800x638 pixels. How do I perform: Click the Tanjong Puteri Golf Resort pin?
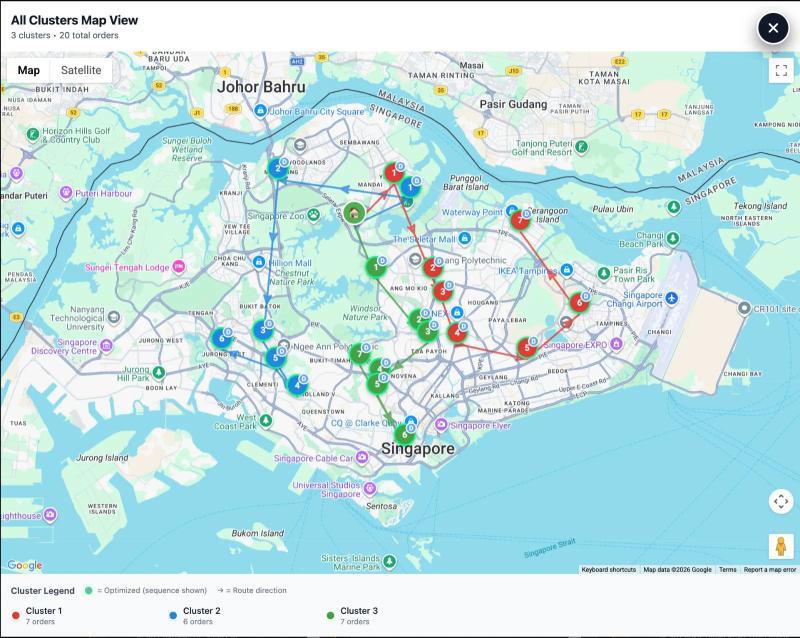[x=581, y=148]
